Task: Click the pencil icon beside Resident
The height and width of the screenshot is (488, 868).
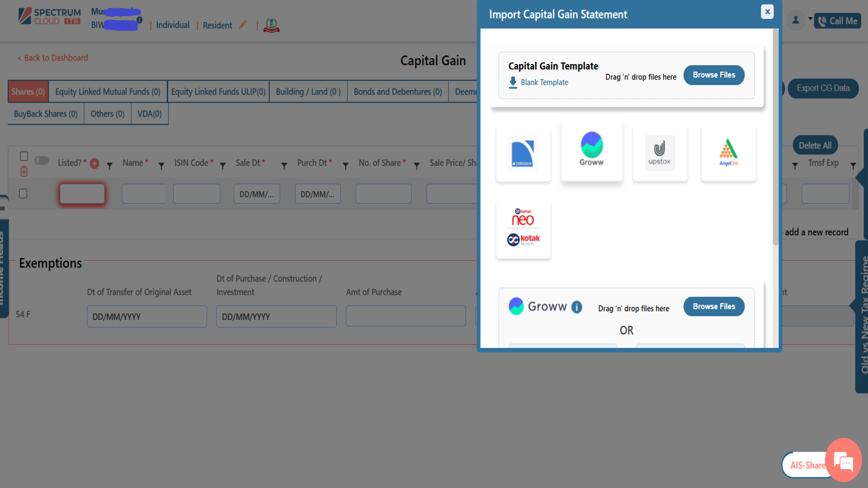Action: (x=242, y=25)
